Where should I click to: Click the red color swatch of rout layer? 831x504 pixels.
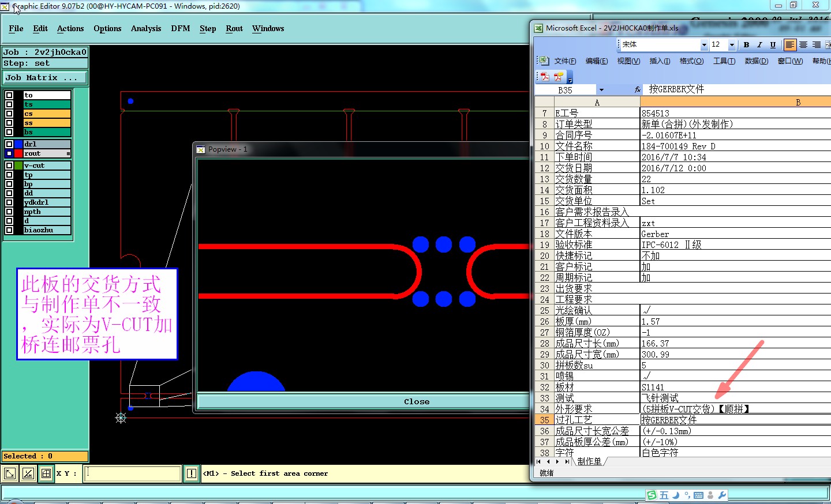pyautogui.click(x=18, y=153)
